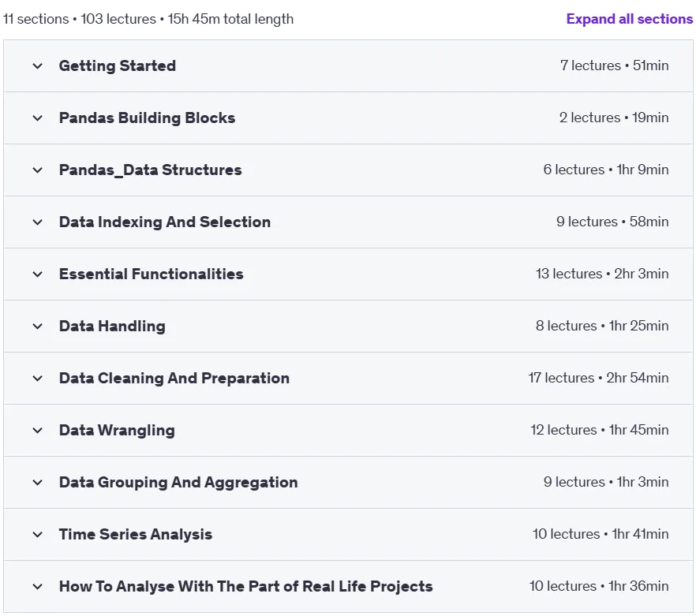Click chevron beside Data Grouping And Aggregation
The image size is (696, 616).
[38, 483]
